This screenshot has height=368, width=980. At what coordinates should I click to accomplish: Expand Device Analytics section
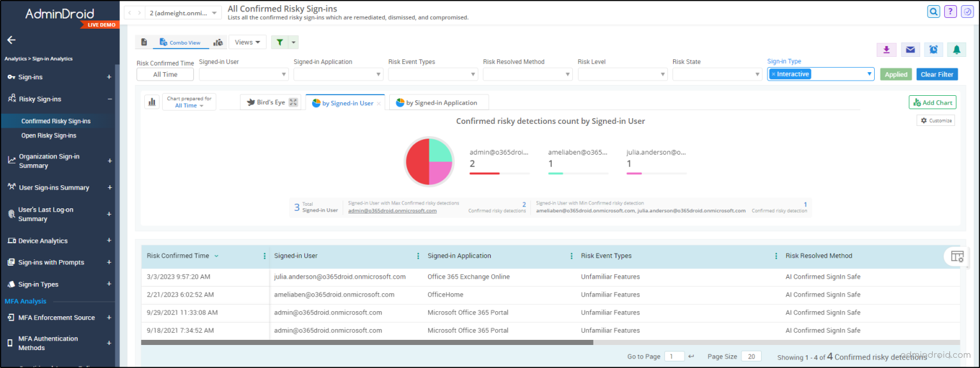pyautogui.click(x=109, y=241)
